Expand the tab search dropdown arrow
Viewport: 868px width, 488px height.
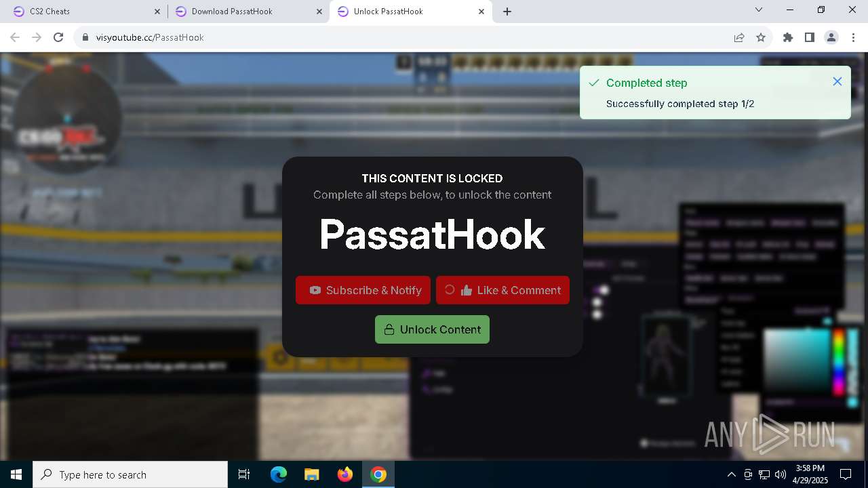tap(759, 9)
